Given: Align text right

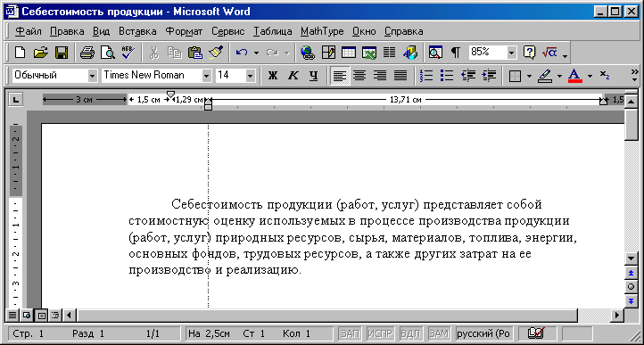Looking at the screenshot, I should [380, 76].
